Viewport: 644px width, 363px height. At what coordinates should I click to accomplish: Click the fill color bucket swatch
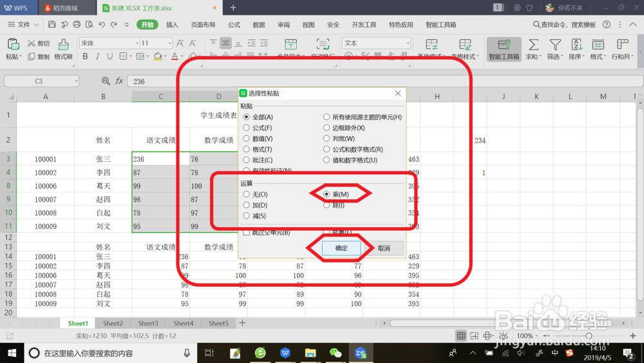click(158, 56)
